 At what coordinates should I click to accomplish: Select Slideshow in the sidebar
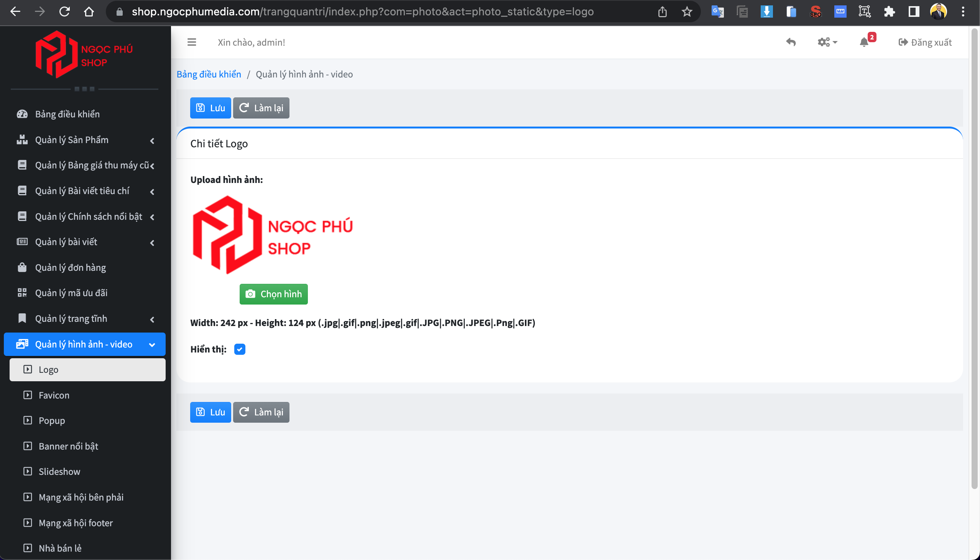tap(59, 471)
